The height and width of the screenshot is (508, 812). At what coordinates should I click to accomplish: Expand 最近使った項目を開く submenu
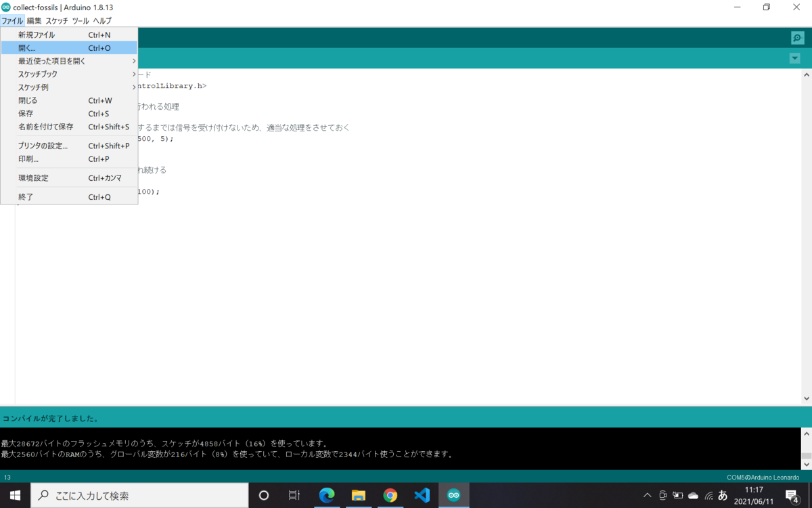tap(69, 61)
